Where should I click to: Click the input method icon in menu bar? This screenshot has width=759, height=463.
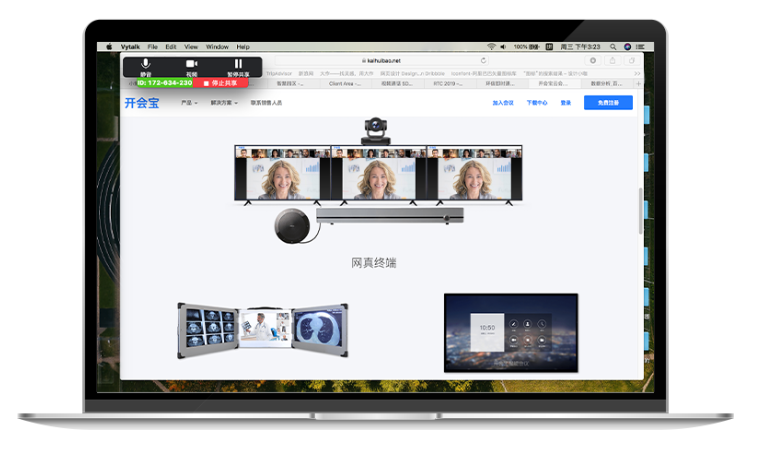coord(549,47)
